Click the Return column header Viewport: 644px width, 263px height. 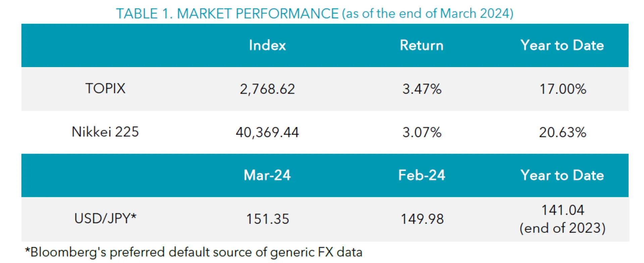coord(422,45)
